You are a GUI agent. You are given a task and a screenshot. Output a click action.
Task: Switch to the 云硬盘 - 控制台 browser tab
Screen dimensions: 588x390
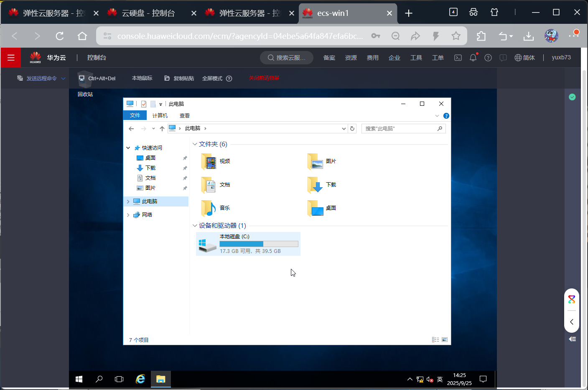point(148,13)
